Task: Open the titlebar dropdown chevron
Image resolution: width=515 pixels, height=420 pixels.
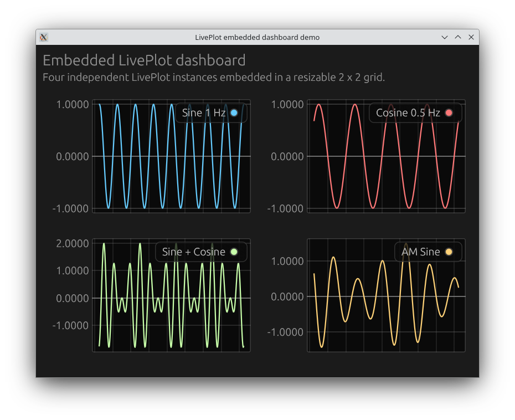Action: (x=445, y=37)
